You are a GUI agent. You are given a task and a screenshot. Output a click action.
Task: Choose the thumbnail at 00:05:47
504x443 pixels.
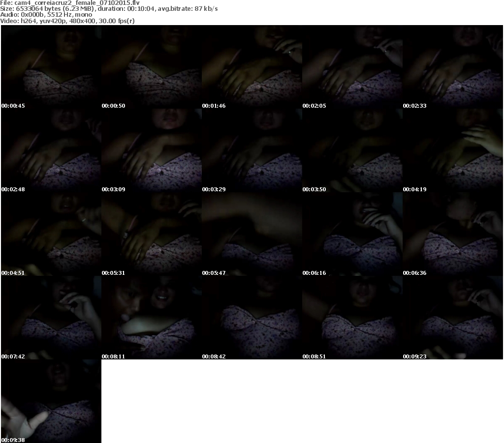click(x=252, y=234)
